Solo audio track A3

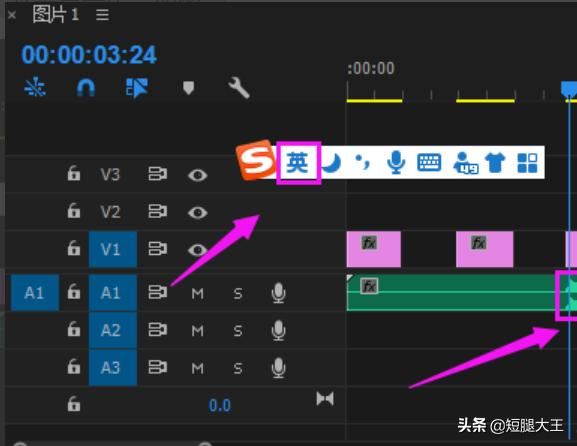click(x=238, y=368)
